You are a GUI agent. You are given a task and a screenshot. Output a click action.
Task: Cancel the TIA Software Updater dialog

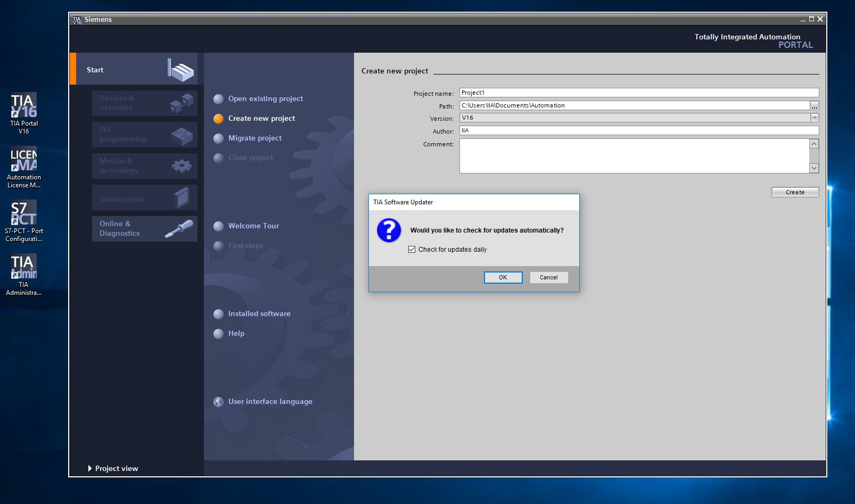click(x=548, y=278)
